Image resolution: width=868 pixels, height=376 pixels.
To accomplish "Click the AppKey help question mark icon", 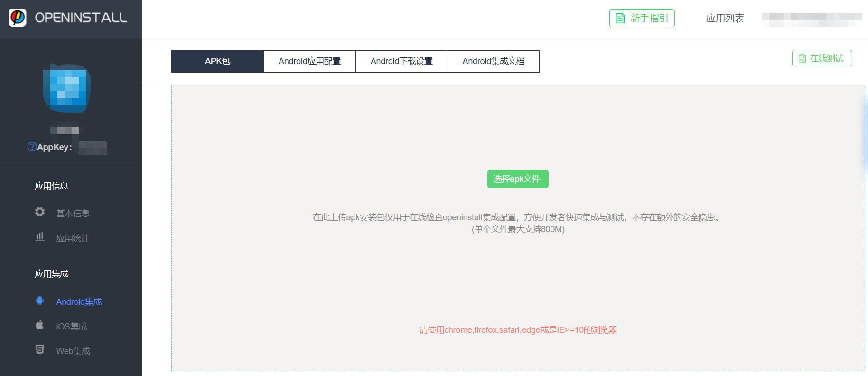I will pos(32,147).
